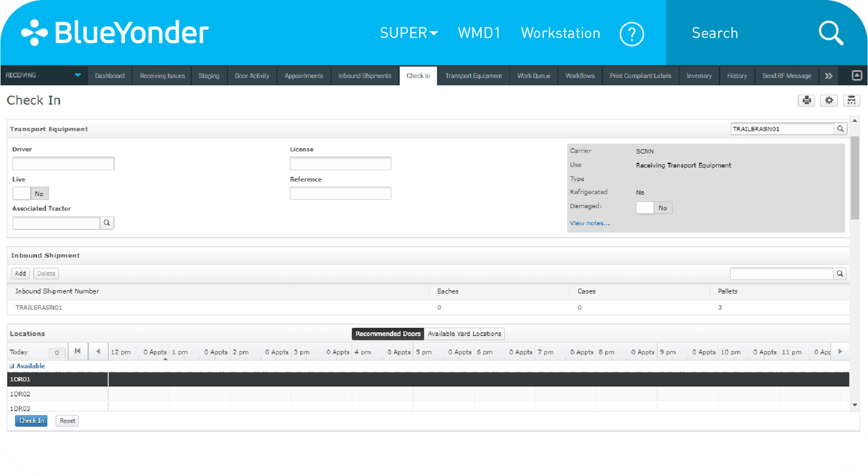Click the Search magnifier in the top bar

pyautogui.click(x=830, y=33)
